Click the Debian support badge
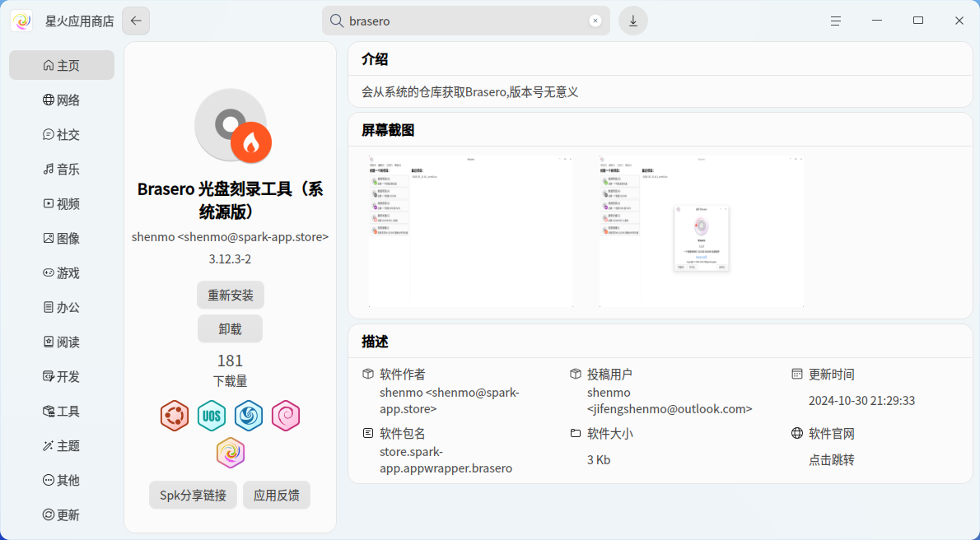This screenshot has height=540, width=980. pos(286,416)
